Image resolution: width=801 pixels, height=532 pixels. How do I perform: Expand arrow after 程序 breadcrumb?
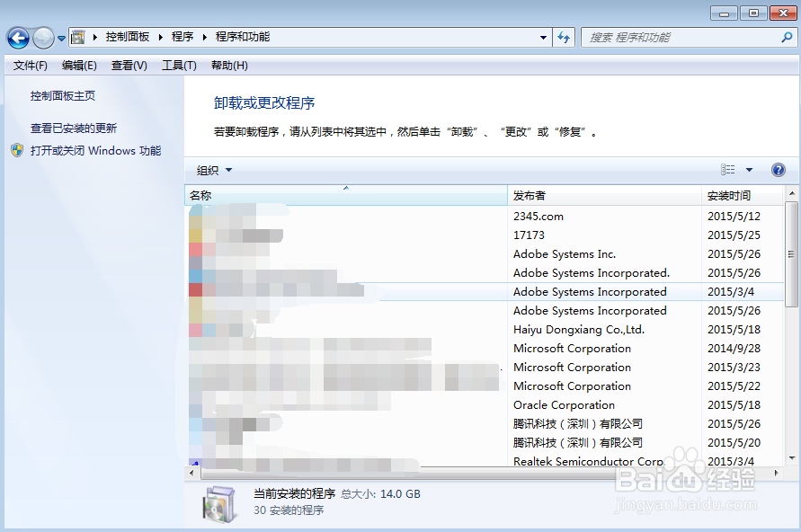tap(204, 37)
